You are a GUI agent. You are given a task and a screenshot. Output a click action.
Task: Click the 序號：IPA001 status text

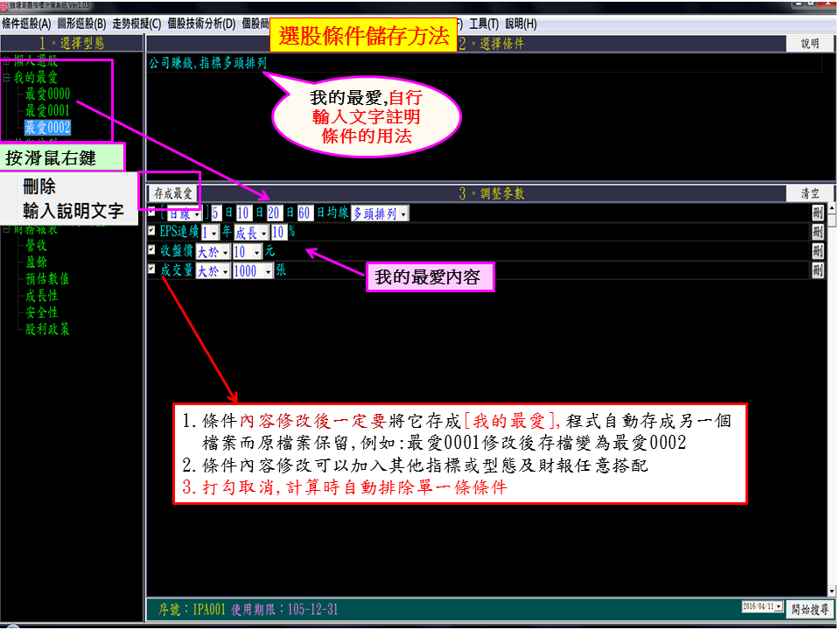click(x=192, y=609)
